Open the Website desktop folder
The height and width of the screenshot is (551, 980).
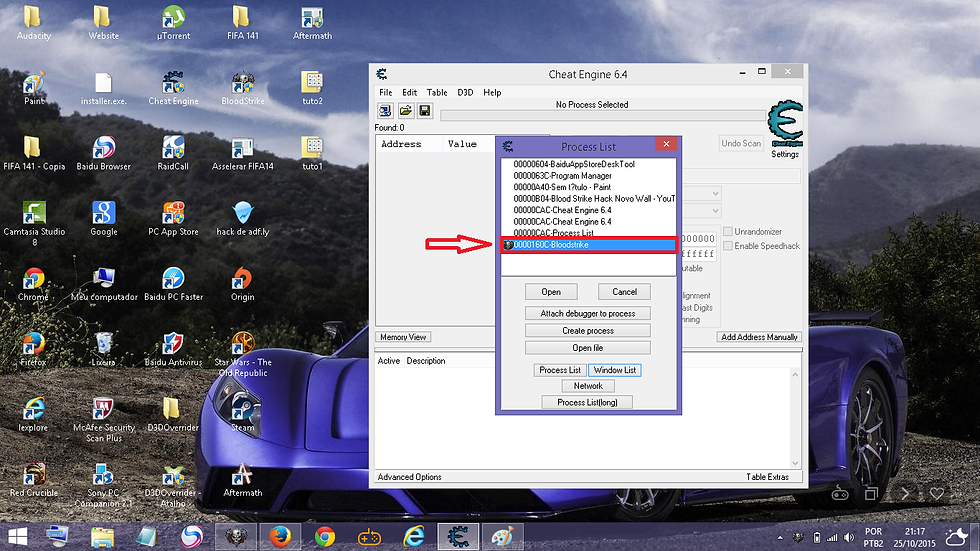point(103,23)
